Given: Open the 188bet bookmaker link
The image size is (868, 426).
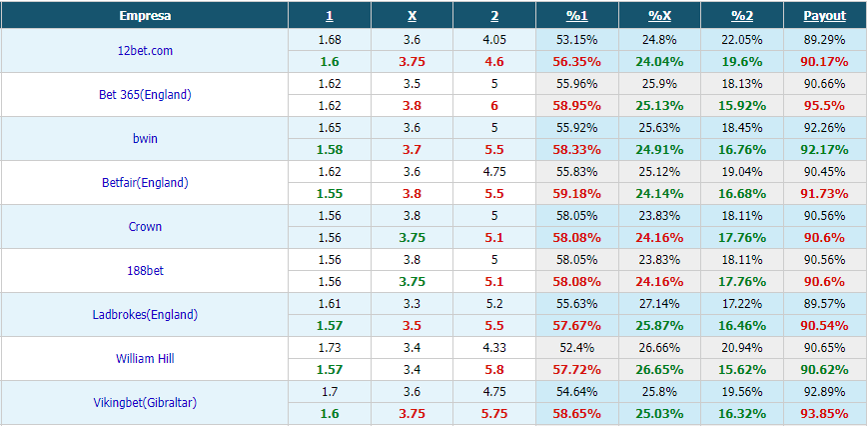Looking at the screenshot, I should pyautogui.click(x=145, y=271).
